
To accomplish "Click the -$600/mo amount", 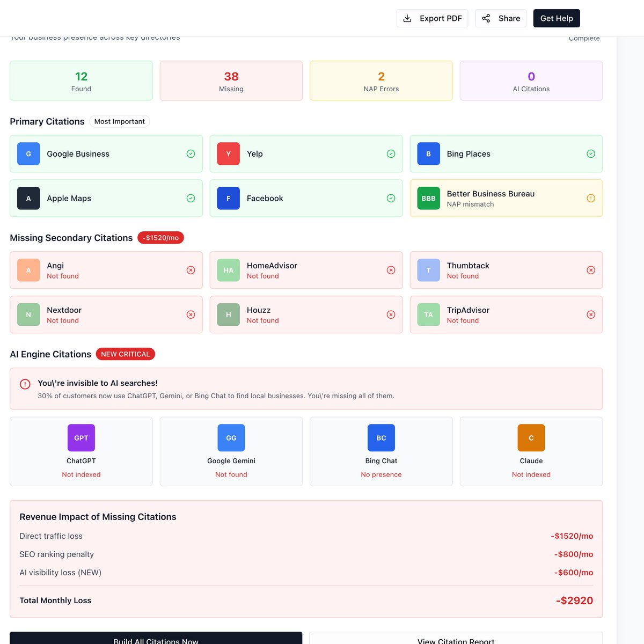I will coord(574,573).
